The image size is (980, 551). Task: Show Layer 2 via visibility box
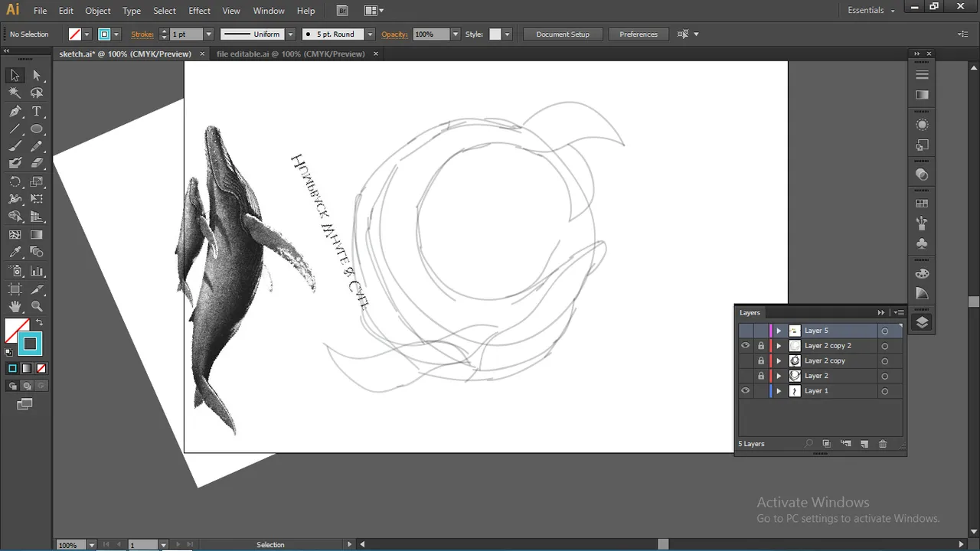click(x=745, y=376)
